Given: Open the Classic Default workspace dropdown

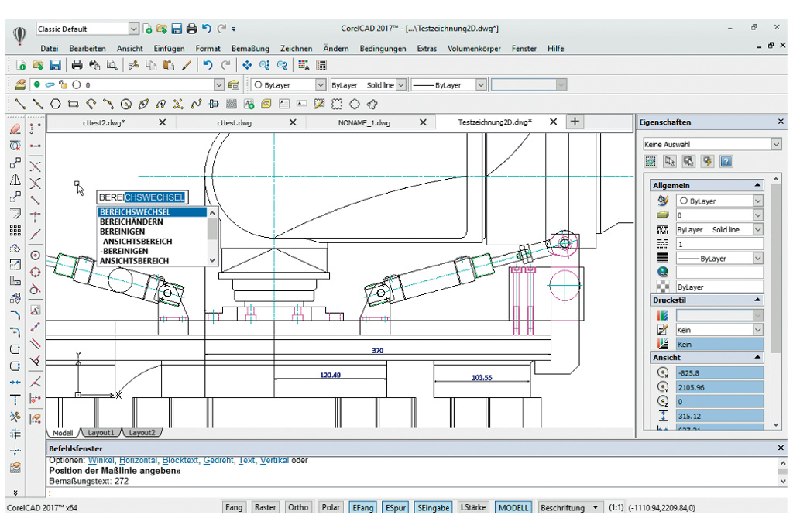Looking at the screenshot, I should point(134,29).
